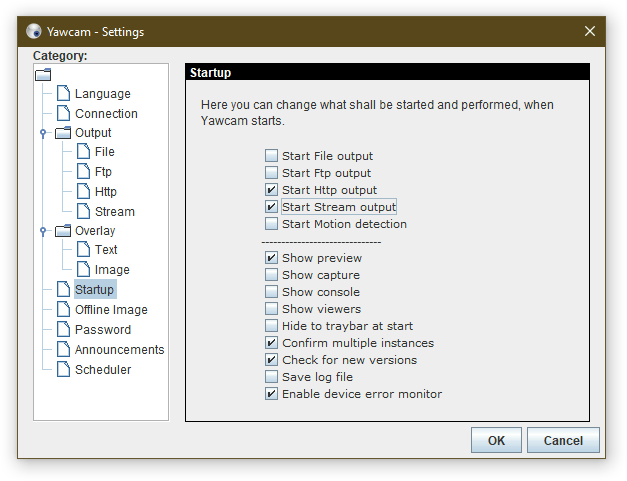Enable Start Ftp output checkbox
The image size is (627, 481).
271,173
